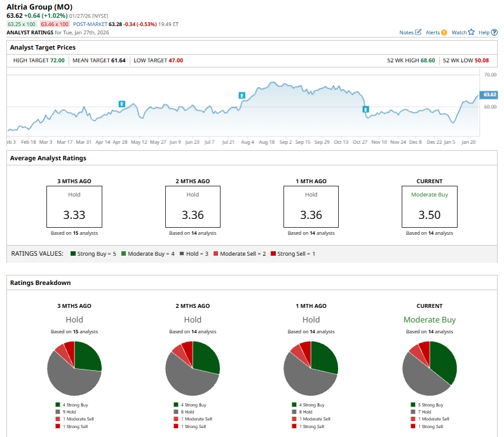The height and width of the screenshot is (437, 504).
Task: Click the Strong Sell = 1 legend swatch
Action: pyautogui.click(x=273, y=254)
